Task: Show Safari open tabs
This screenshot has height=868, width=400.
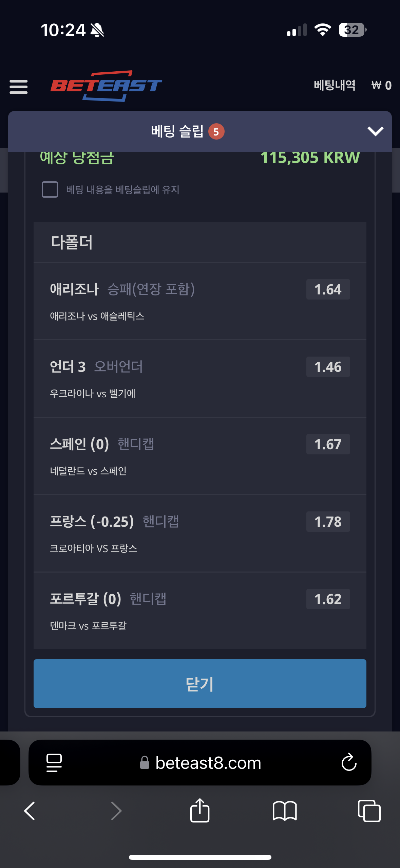Action: pos(369,811)
